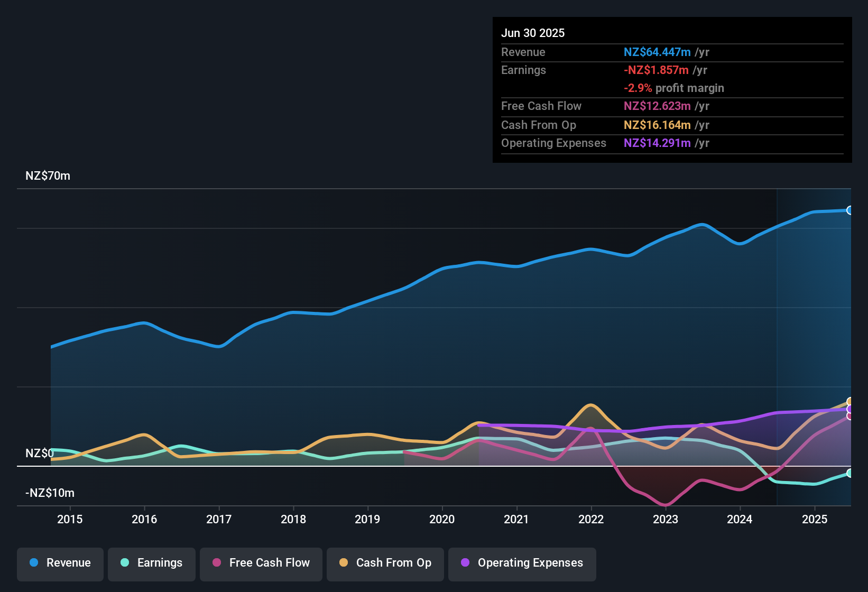The image size is (868, 592).
Task: Click the blue Revenue legend dot
Action: [x=34, y=563]
